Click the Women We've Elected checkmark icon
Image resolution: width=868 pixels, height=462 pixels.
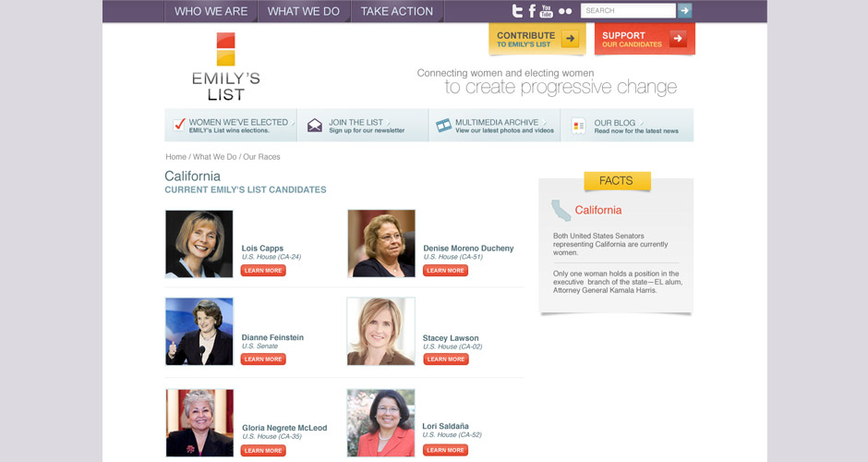pyautogui.click(x=179, y=125)
